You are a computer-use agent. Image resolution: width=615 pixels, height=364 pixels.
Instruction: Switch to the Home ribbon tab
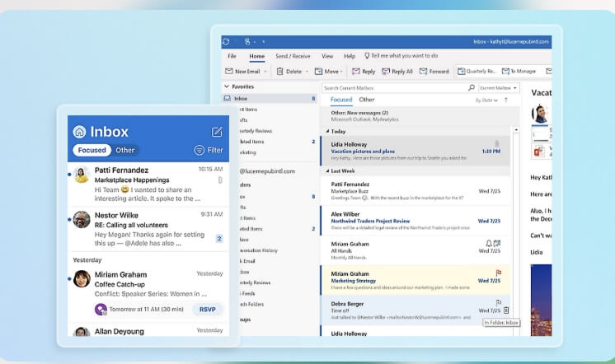point(257,56)
